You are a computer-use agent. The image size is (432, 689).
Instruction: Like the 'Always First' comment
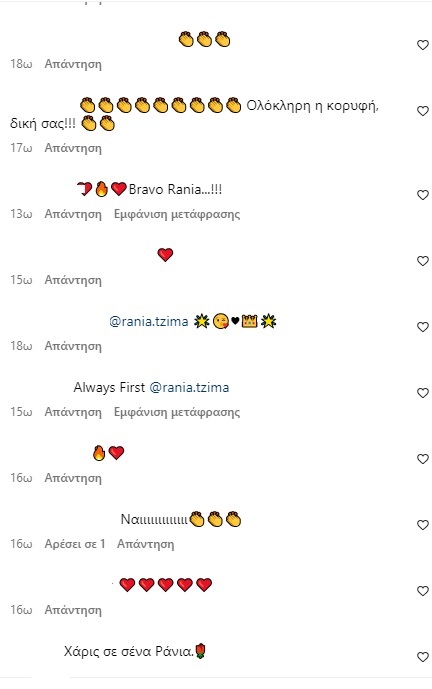422,392
